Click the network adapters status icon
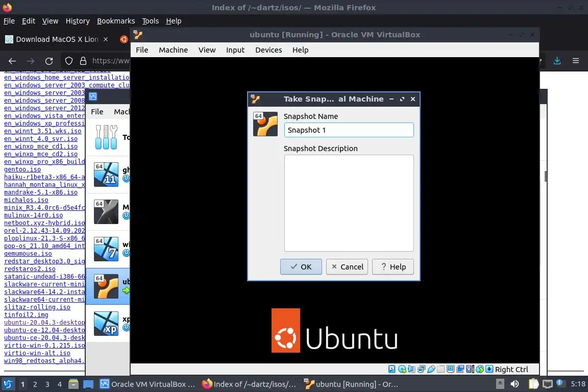Screen dimensions: 588x392 click(x=422, y=369)
